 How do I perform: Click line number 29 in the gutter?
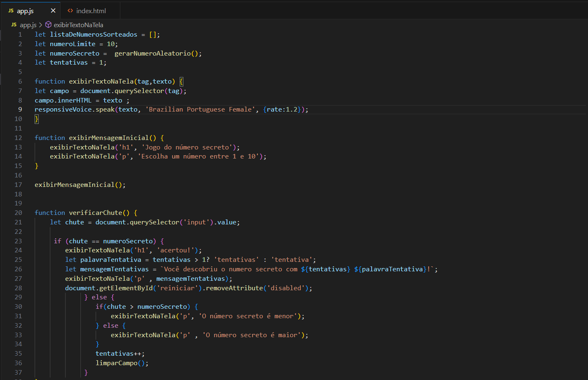pos(18,297)
